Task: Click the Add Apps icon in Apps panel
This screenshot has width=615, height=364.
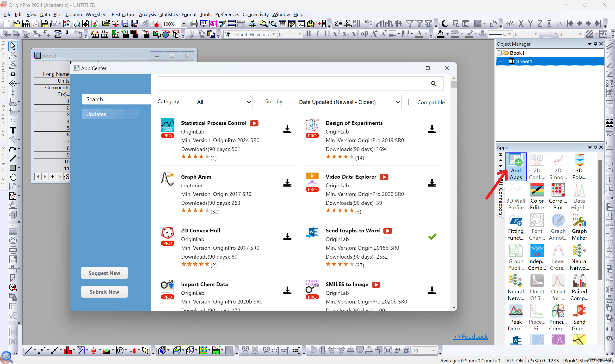Action: [x=516, y=167]
